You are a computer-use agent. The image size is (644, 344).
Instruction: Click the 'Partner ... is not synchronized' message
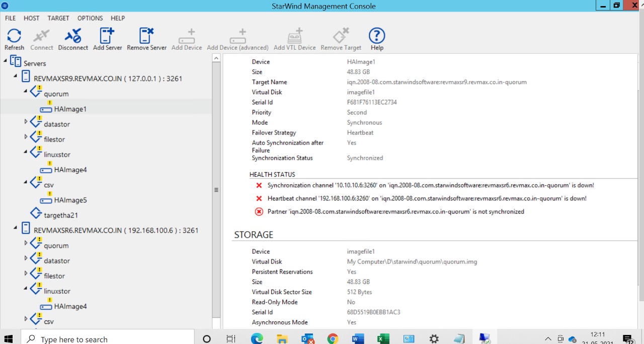(x=396, y=212)
